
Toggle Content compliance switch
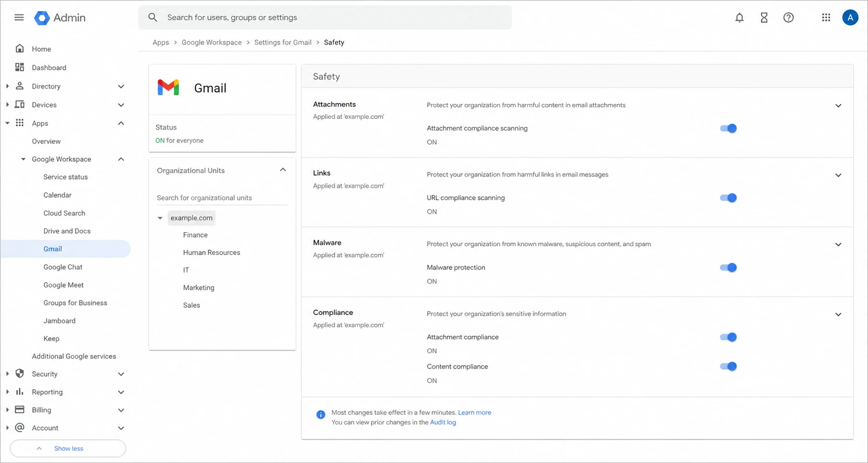728,366
